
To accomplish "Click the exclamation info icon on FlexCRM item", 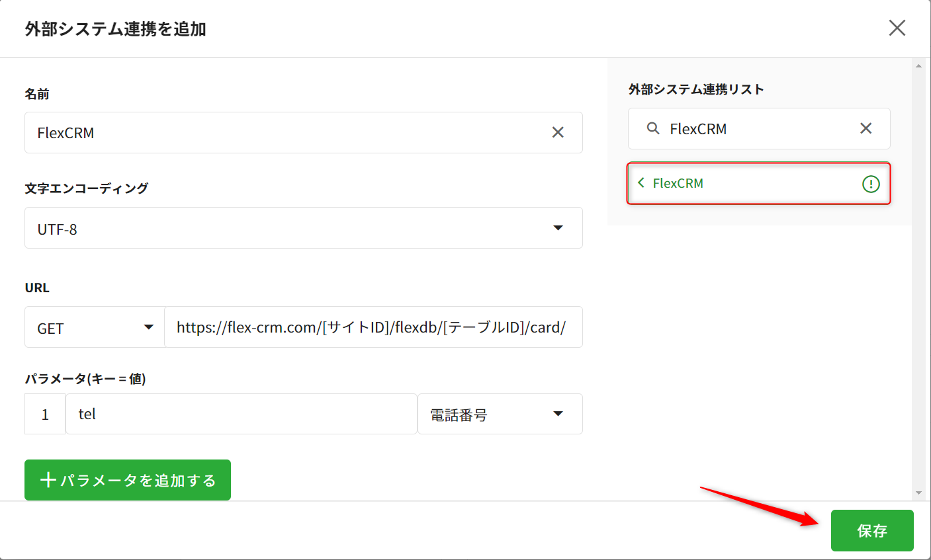I will click(871, 184).
